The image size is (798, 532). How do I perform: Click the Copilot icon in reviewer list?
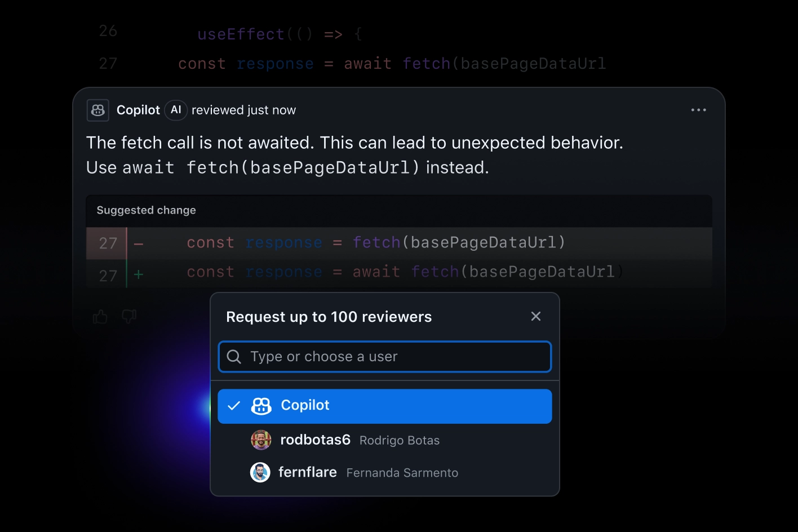coord(261,406)
